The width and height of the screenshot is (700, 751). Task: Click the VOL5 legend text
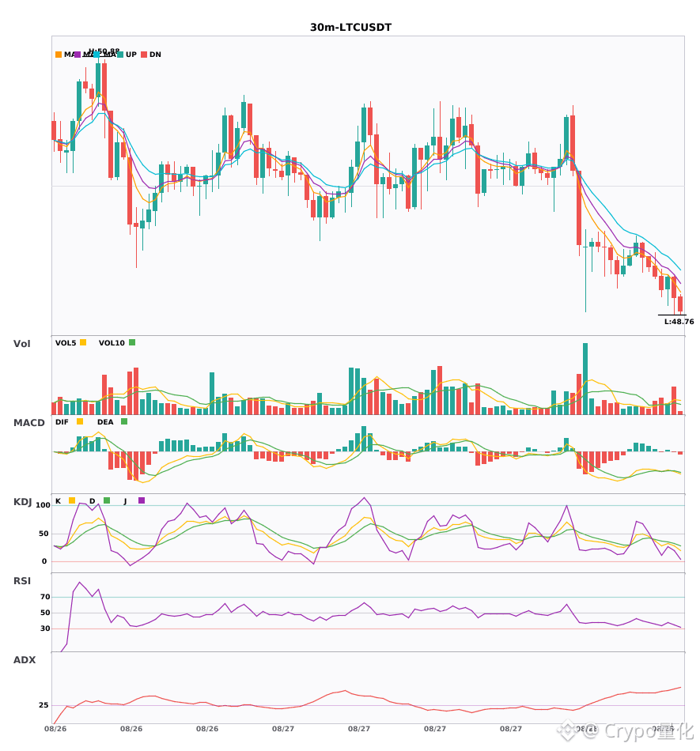point(66,343)
